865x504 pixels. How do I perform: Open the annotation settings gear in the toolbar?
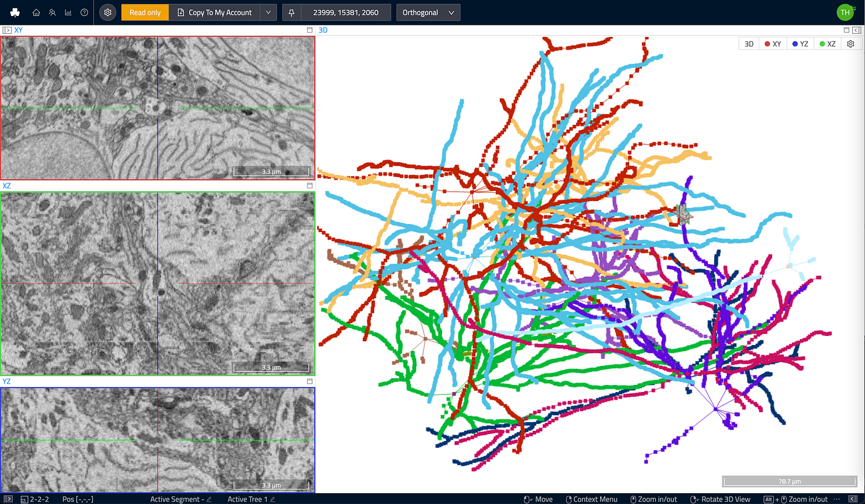point(107,12)
